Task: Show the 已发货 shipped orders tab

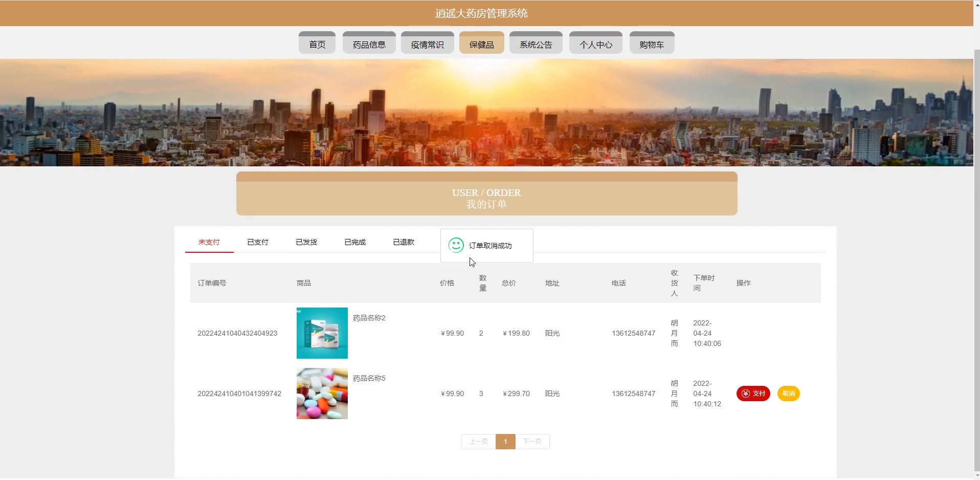Action: point(306,242)
